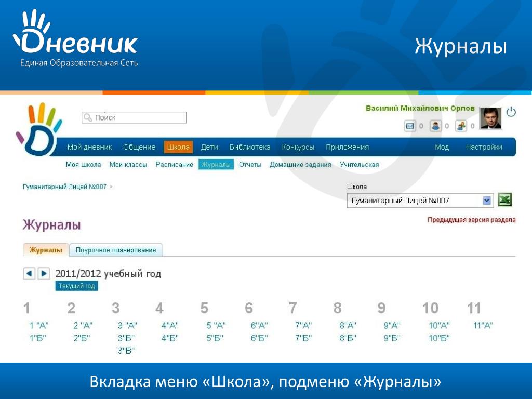532x399 pixels.
Task: Click the Текущий год button
Action: [x=77, y=286]
